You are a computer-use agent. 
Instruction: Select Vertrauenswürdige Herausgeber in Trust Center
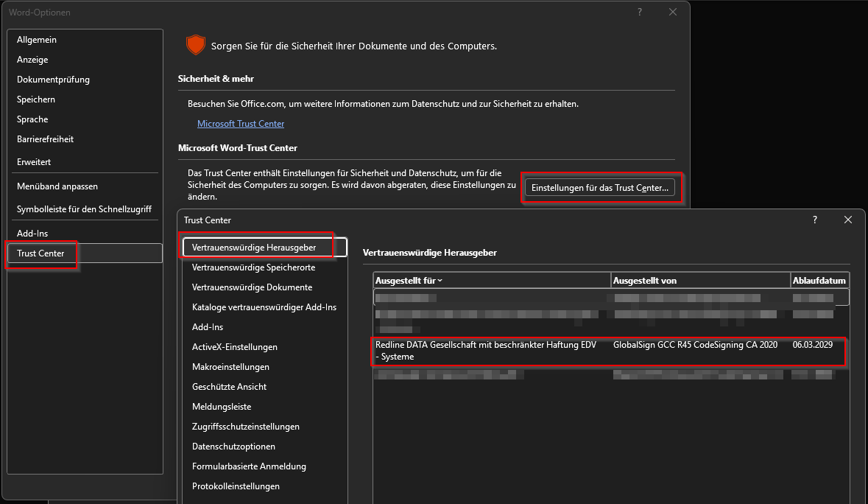click(x=254, y=248)
